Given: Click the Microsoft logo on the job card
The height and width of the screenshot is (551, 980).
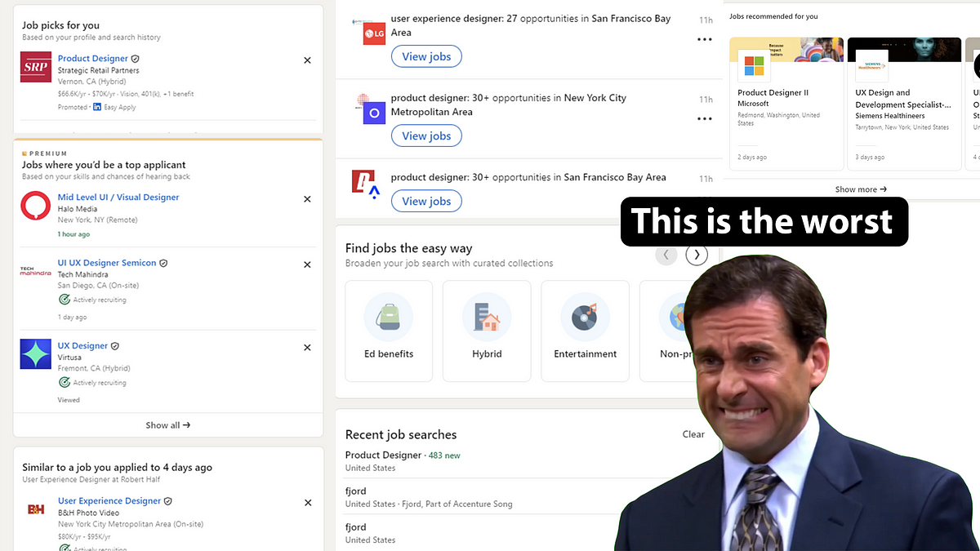Looking at the screenshot, I should (x=754, y=66).
